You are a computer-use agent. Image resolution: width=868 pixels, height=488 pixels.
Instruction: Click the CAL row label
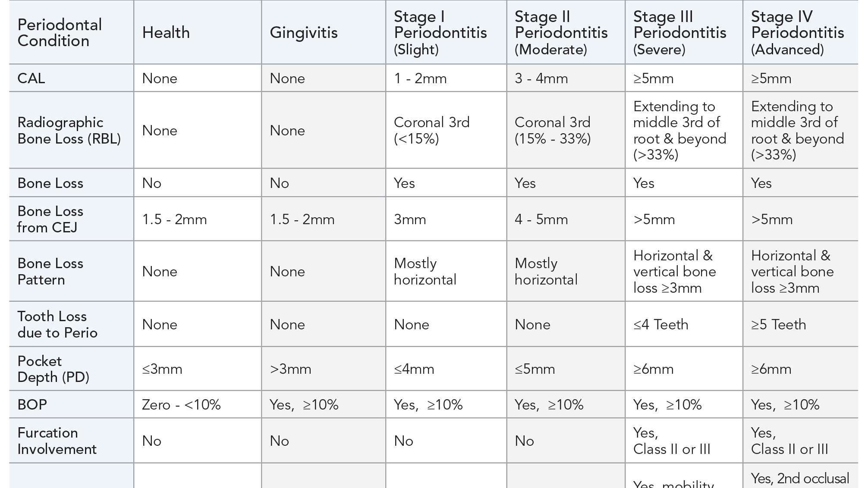pyautogui.click(x=31, y=78)
